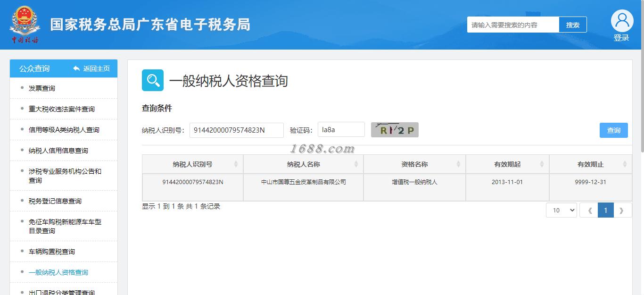
Task: Focus the top search input field
Action: click(x=513, y=25)
